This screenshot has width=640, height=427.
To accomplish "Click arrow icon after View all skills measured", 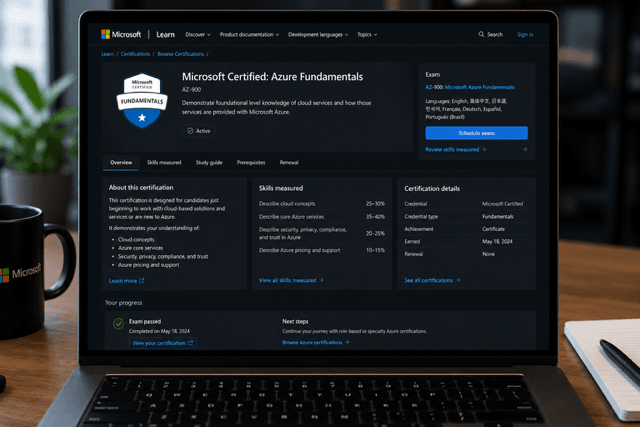I will point(321,280).
